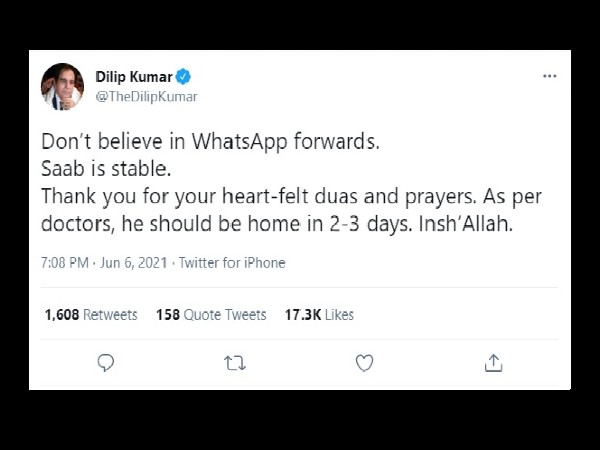Click the Jun 6, 2021 date
Viewport: 600px width, 450px height.
(134, 263)
